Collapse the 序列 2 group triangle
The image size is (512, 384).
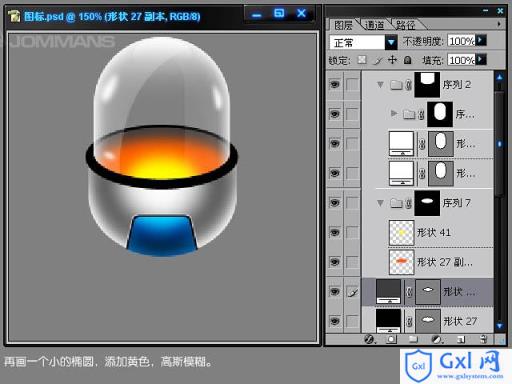[380, 85]
